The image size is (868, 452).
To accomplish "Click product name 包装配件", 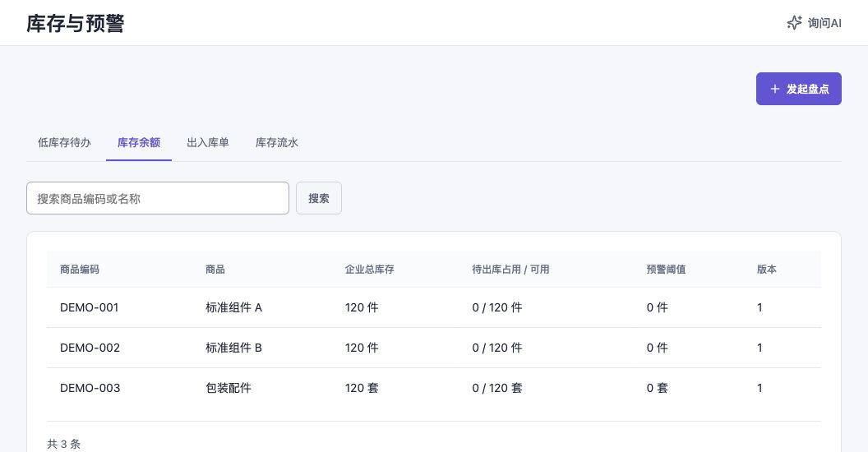I will 228,389.
